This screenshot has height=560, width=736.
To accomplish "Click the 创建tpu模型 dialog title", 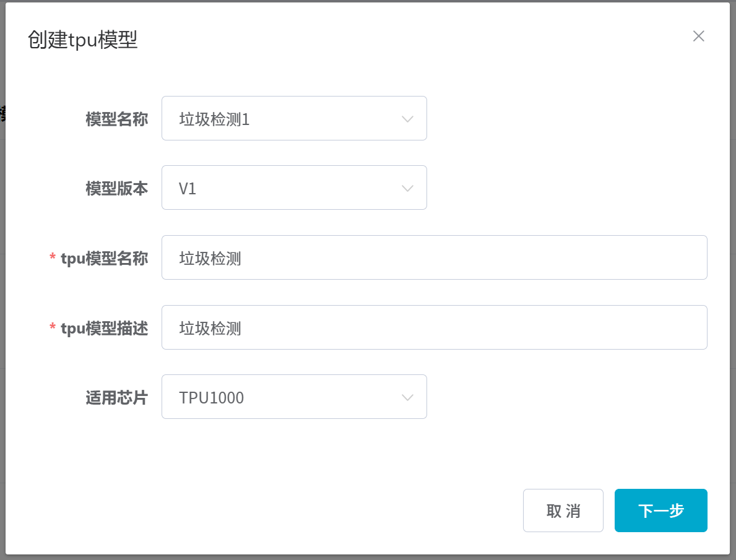I will tap(82, 40).
